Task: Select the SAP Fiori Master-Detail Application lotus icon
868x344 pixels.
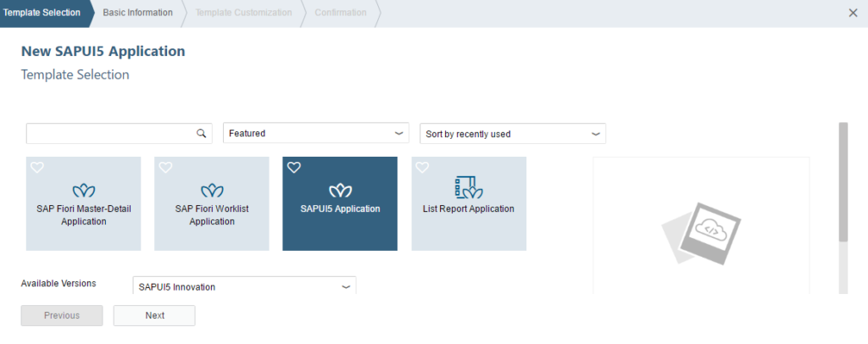Action: coord(84,191)
